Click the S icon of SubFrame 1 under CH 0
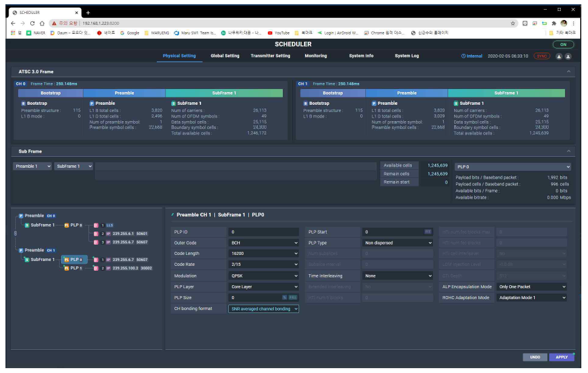 click(x=27, y=225)
